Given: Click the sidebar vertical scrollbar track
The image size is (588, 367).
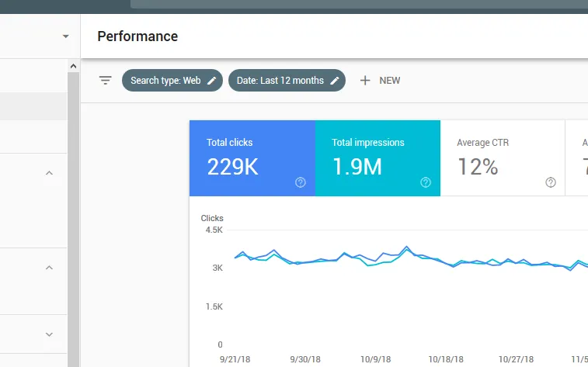Looking at the screenshot, I should (x=74, y=220).
